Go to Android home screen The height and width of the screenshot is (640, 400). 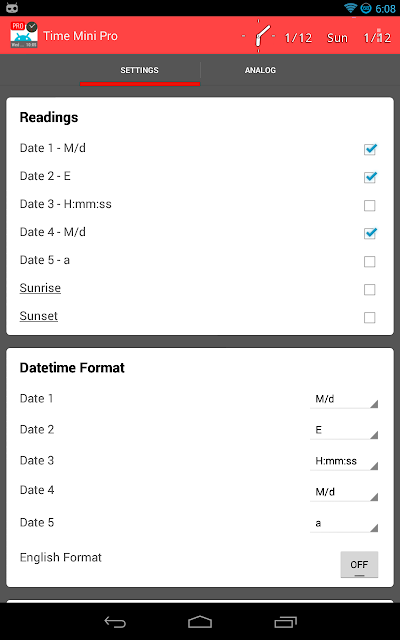click(200, 622)
